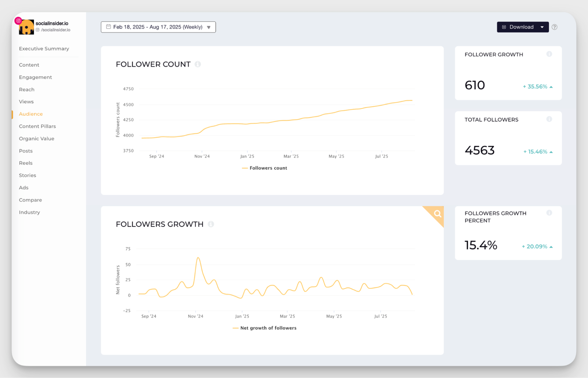Click the info icon next to Follower Growth
588x378 pixels.
pos(549,54)
